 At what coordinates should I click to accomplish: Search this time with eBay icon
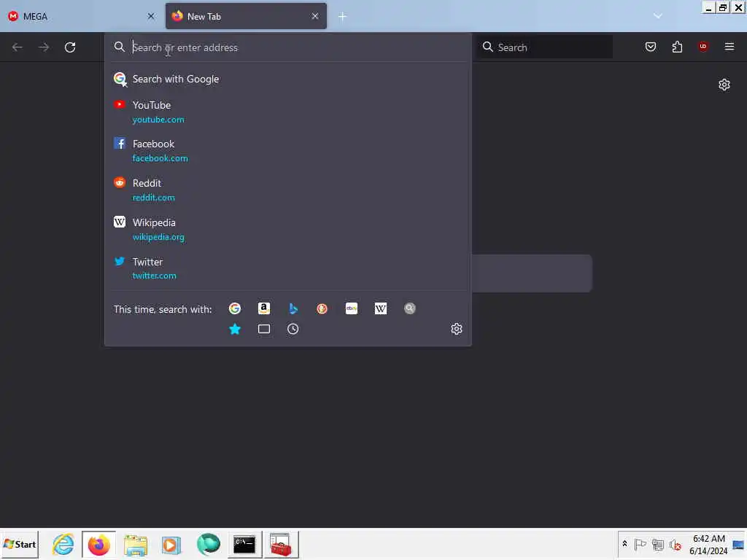tap(352, 308)
